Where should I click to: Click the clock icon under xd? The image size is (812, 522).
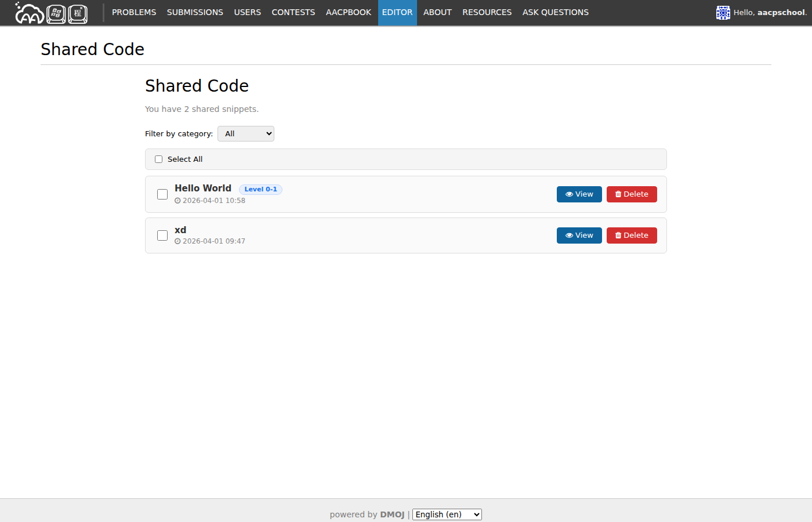pyautogui.click(x=177, y=241)
